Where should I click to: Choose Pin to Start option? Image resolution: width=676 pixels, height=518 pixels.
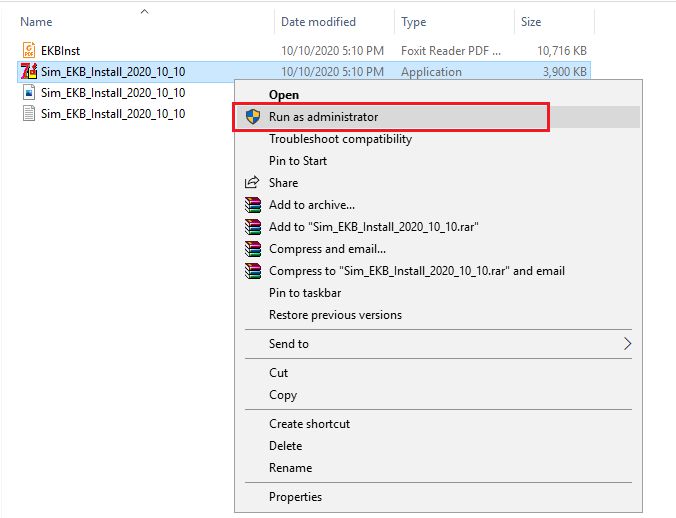click(298, 161)
